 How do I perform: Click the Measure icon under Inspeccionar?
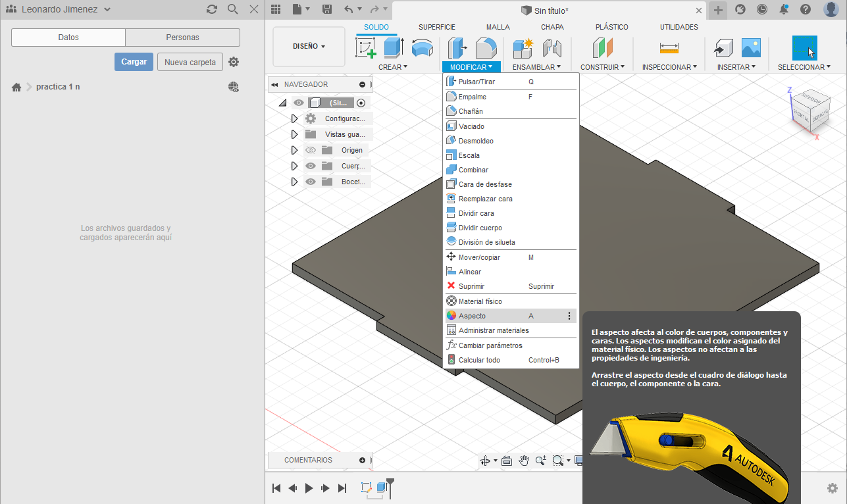669,47
